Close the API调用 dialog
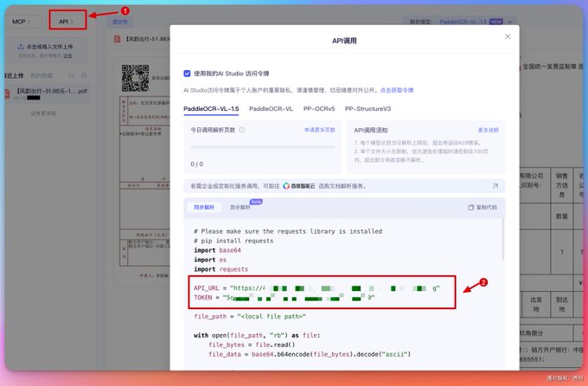The height and width of the screenshot is (386, 588). [508, 36]
